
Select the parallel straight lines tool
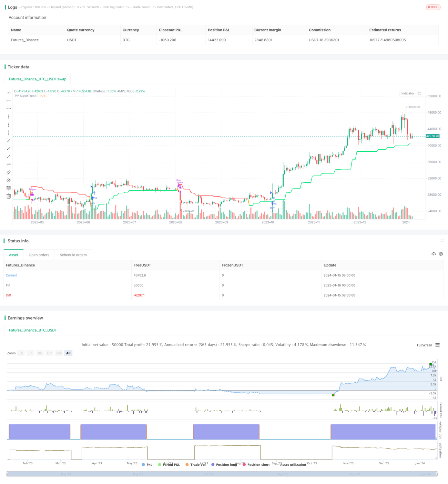9,180
